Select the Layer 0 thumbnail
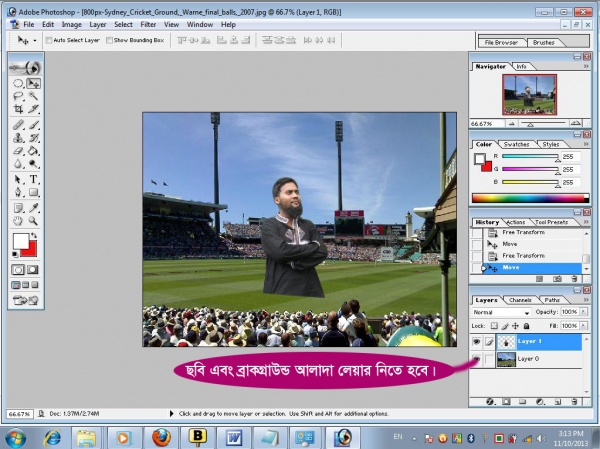This screenshot has width=600, height=449. pyautogui.click(x=506, y=359)
